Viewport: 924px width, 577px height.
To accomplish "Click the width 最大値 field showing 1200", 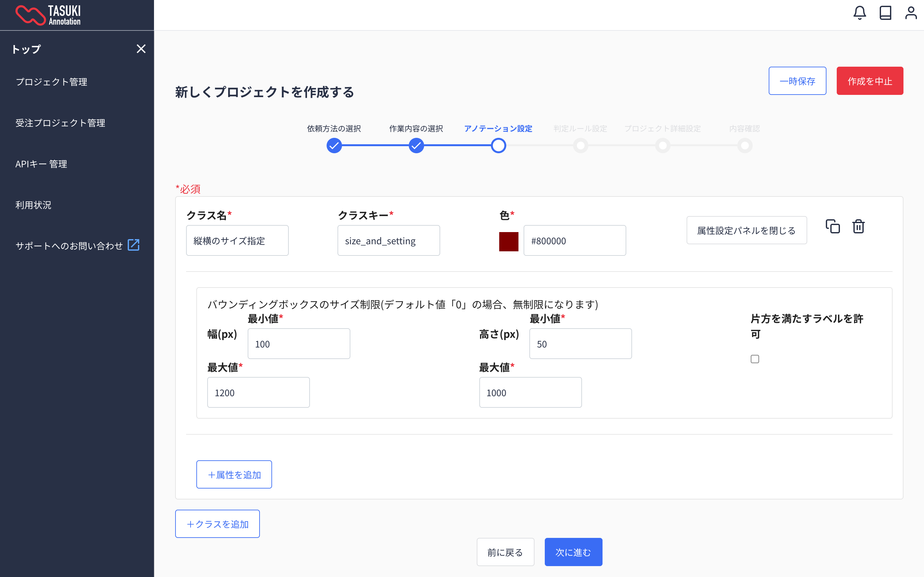I will (259, 392).
